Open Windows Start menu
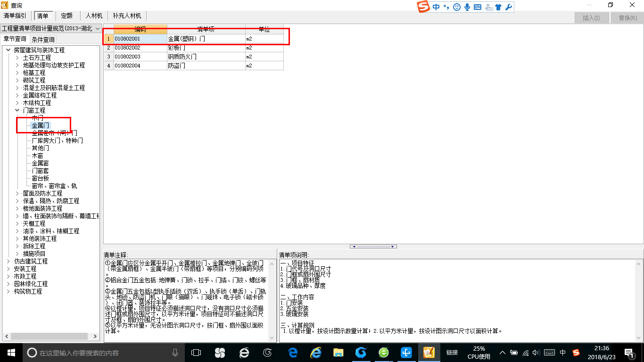The height and width of the screenshot is (362, 644). 11,352
